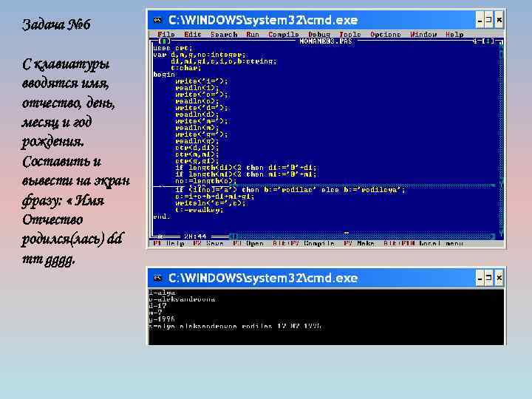Click Alt+F10 Local menu in the status bar

[x=423, y=243]
